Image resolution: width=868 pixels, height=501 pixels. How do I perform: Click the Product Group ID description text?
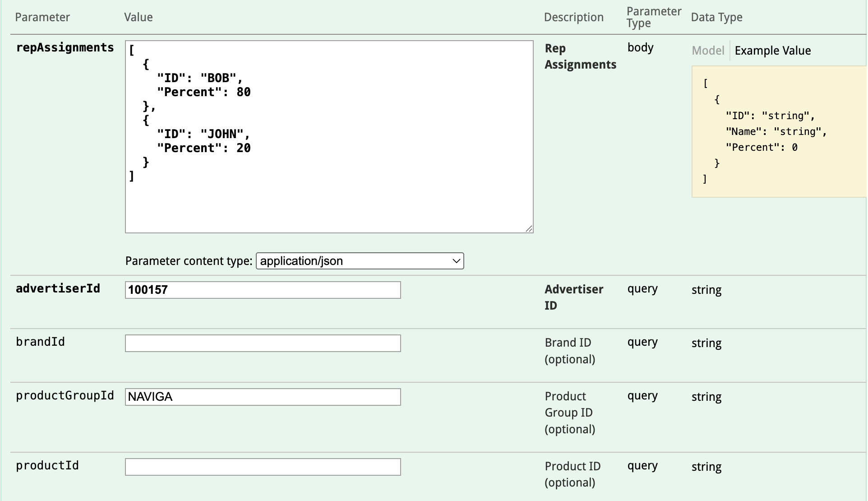569,413
